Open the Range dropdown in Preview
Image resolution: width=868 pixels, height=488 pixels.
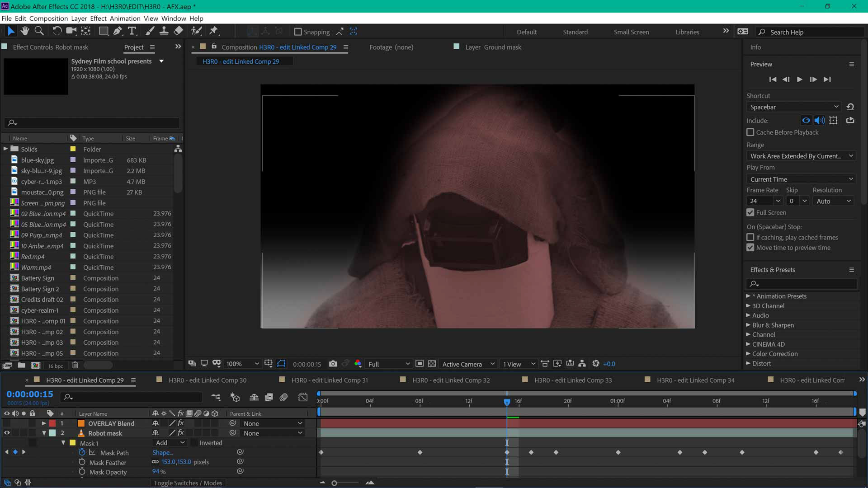pyautogui.click(x=802, y=156)
